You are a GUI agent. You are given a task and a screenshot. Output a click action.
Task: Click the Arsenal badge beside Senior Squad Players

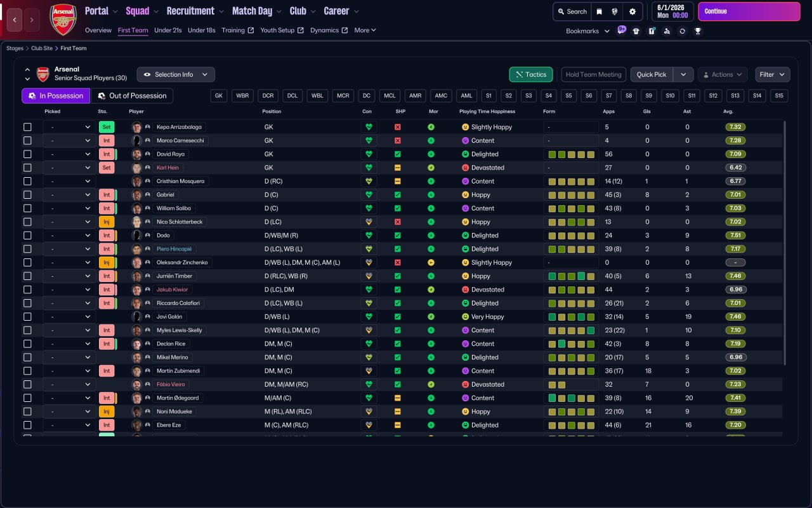[43, 74]
